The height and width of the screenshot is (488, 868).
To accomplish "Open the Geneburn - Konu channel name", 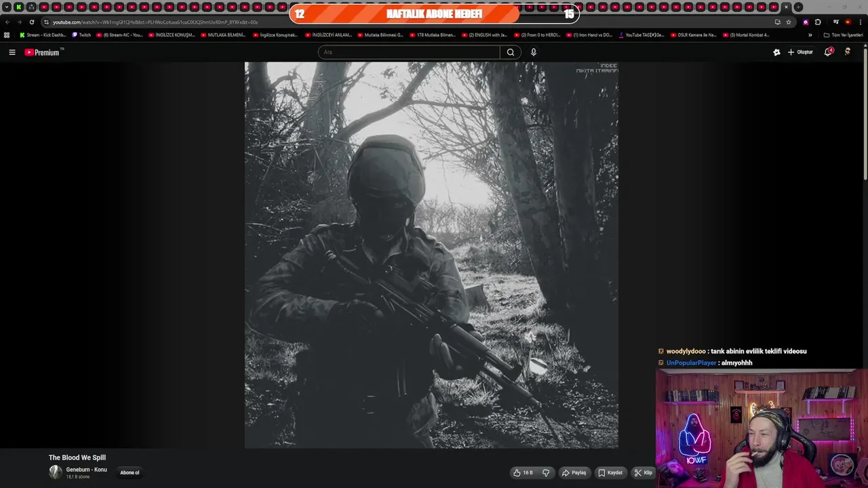I will [86, 470].
